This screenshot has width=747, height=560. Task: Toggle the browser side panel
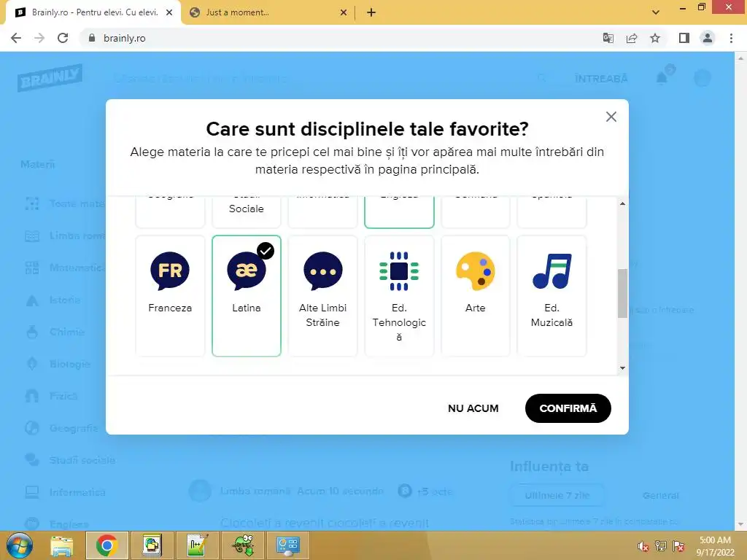684,38
